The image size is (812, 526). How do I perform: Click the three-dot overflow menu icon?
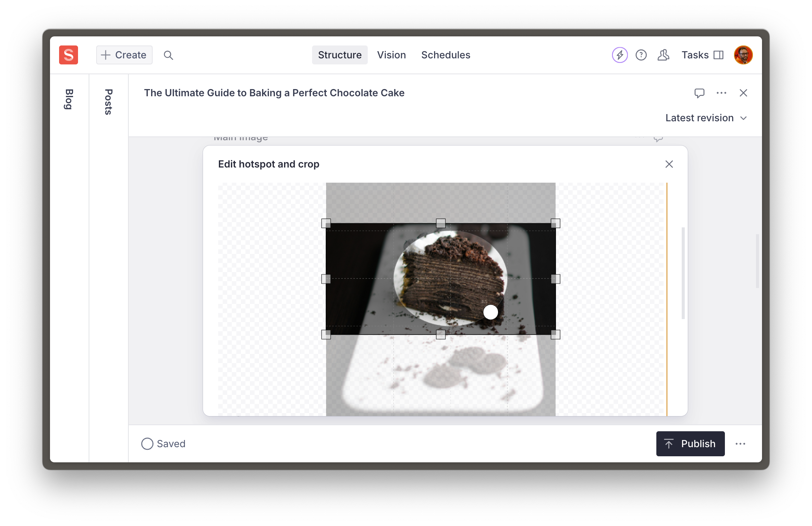click(x=721, y=92)
